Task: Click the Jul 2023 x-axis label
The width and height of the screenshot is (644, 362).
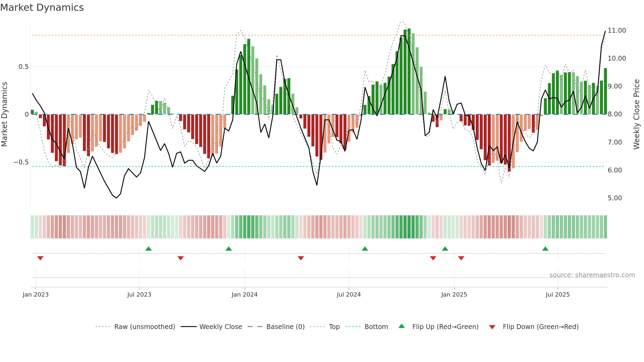Action: [x=139, y=294]
